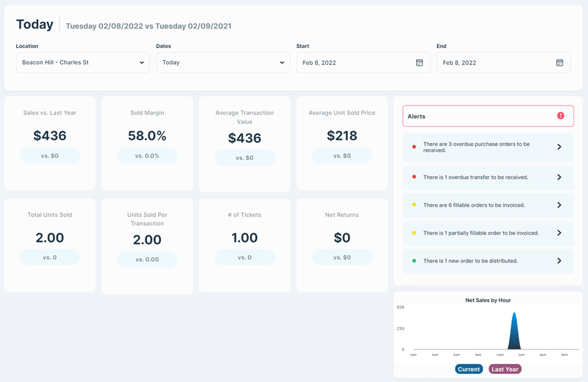The image size is (588, 382).
Task: Click the Start date field Feb 8, 2022
Action: tap(353, 63)
